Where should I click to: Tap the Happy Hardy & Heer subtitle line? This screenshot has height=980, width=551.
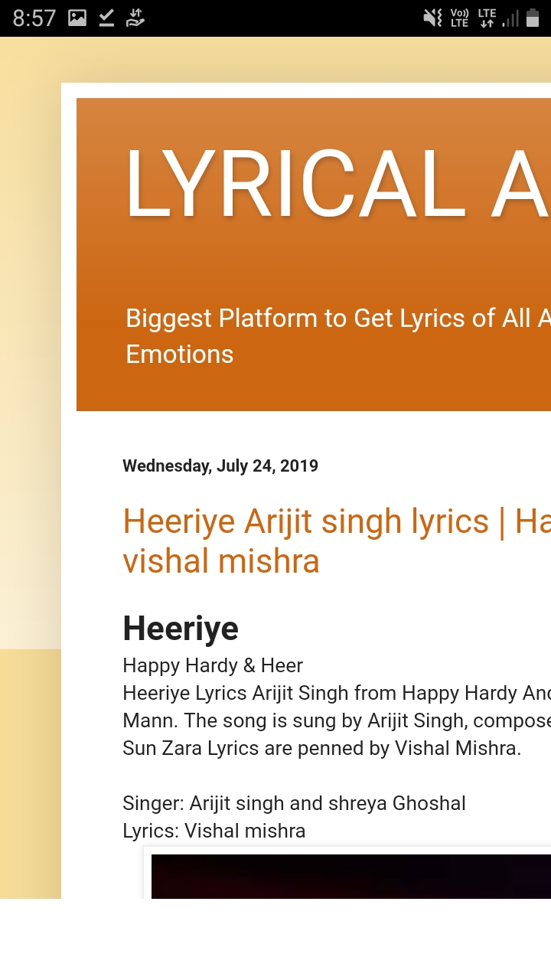click(213, 665)
